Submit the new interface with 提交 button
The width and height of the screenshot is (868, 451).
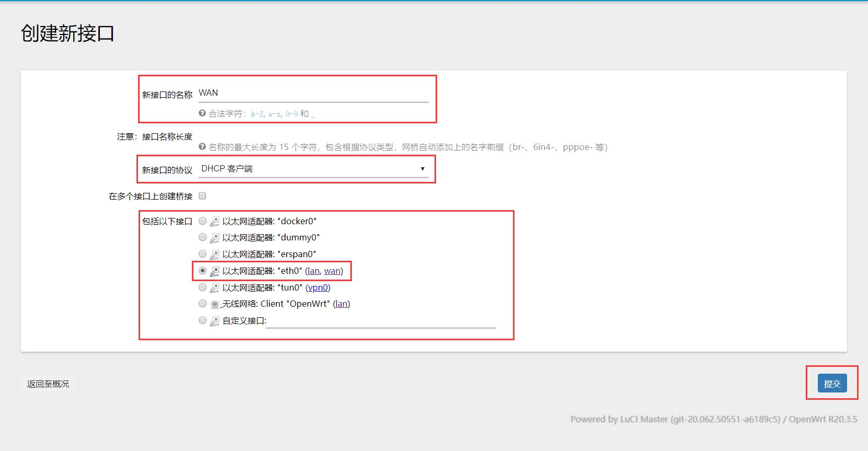(832, 384)
